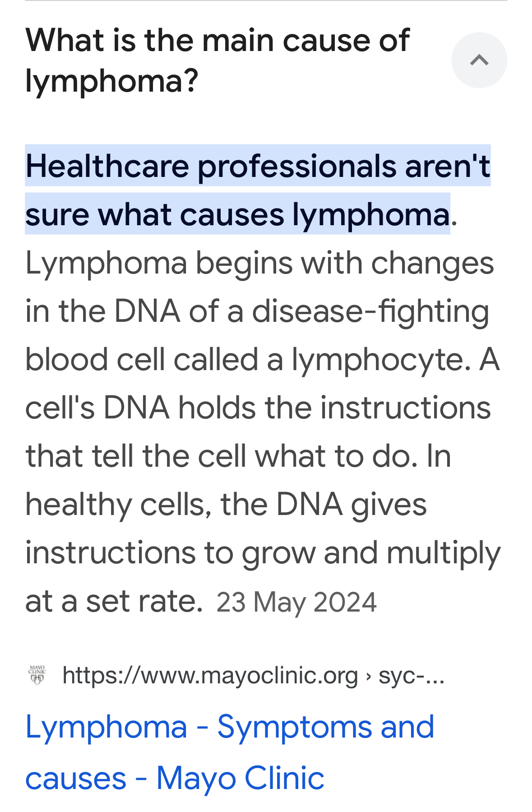Click the 'What is the main cause of' heading
The image size is (532, 812).
tap(217, 40)
